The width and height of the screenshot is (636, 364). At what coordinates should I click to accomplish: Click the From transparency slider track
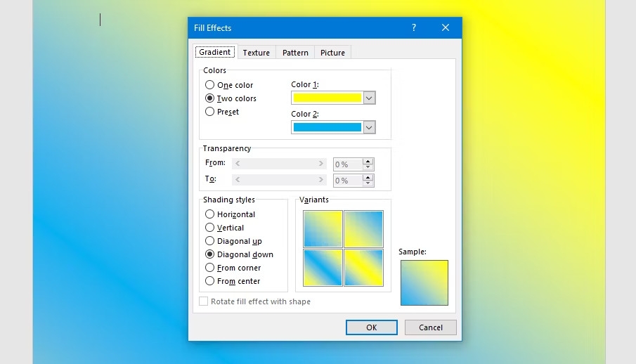point(279,164)
